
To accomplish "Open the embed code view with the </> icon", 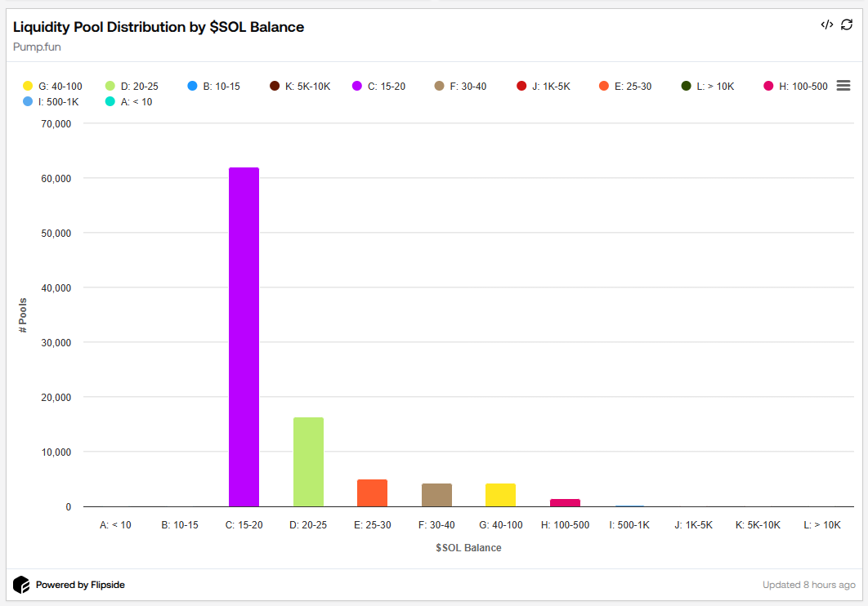I will (x=826, y=25).
